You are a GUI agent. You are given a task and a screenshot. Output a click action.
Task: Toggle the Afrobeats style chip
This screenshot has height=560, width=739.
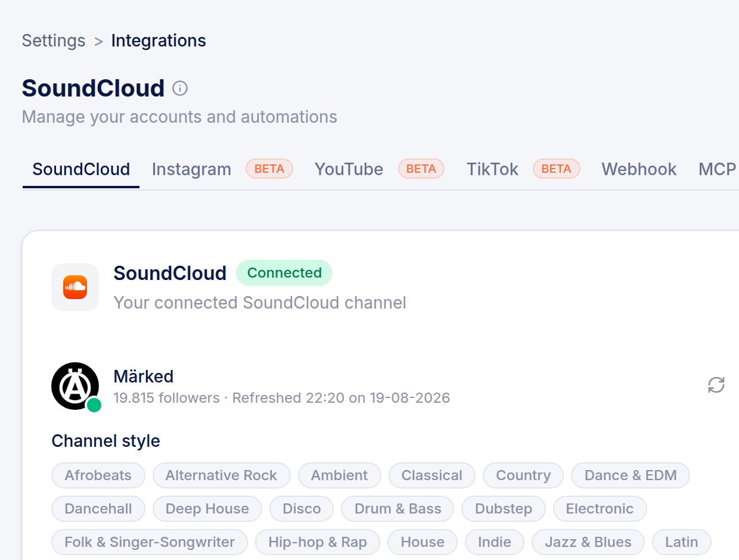[x=98, y=475]
